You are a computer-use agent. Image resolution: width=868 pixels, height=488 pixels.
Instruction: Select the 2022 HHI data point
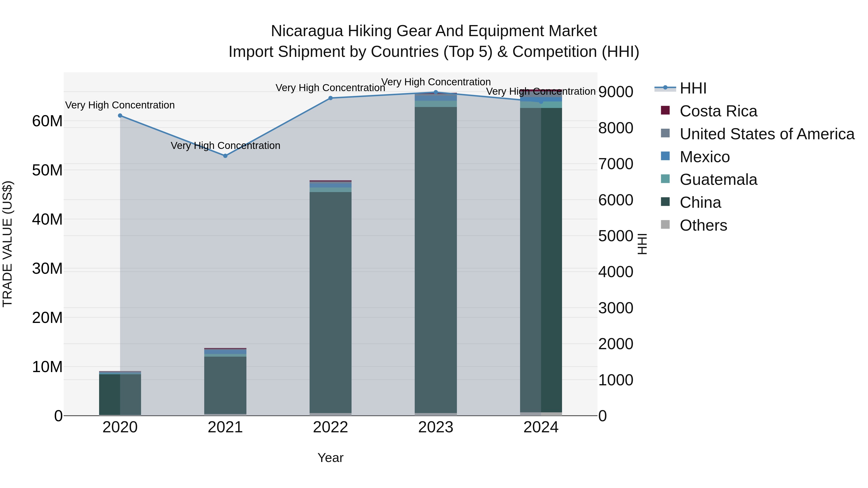[331, 98]
